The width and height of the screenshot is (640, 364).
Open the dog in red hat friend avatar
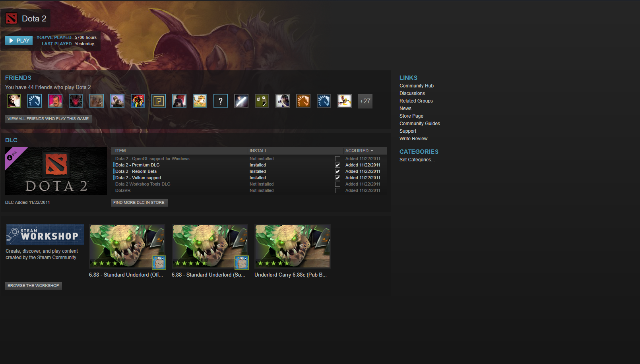click(x=179, y=101)
